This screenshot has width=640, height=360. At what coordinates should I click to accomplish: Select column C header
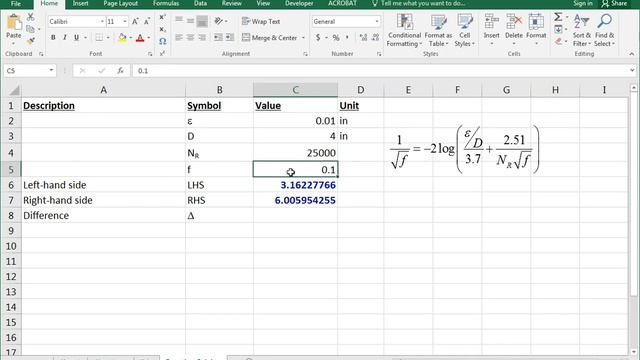[x=296, y=90]
